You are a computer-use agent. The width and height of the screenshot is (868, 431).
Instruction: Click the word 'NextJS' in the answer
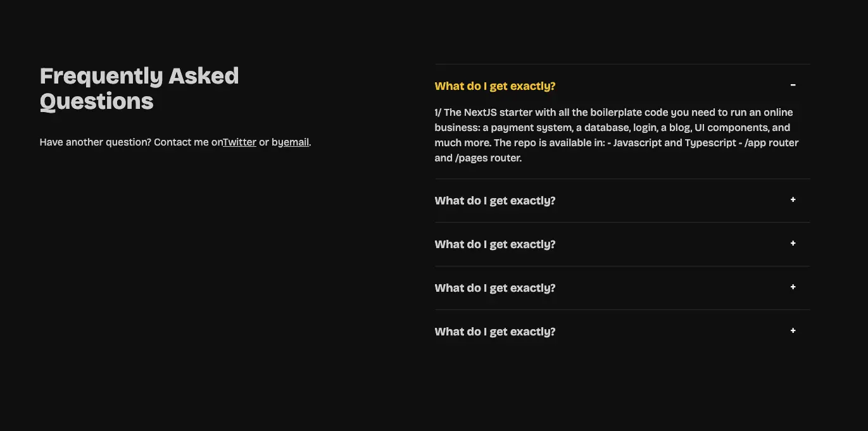pos(480,112)
